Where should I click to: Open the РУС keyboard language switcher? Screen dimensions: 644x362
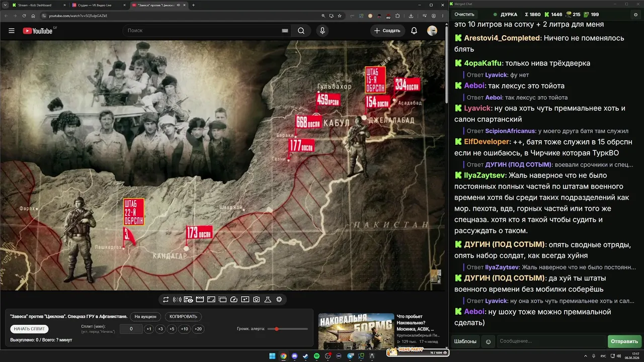[603, 356]
